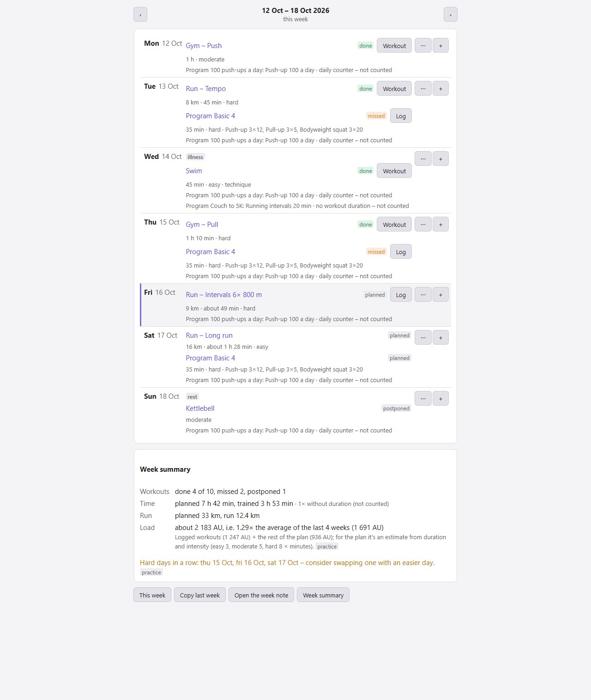Open the Gym – Pull link
This screenshot has width=591, height=700.
[202, 225]
